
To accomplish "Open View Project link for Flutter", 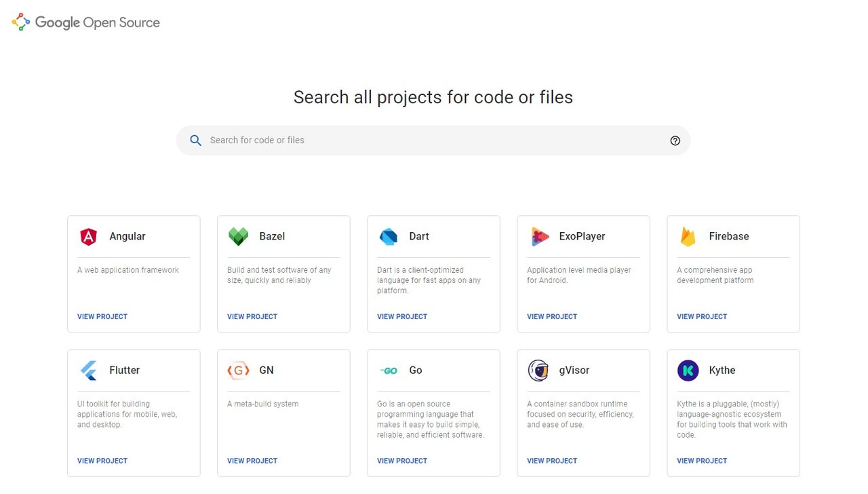I will [102, 461].
